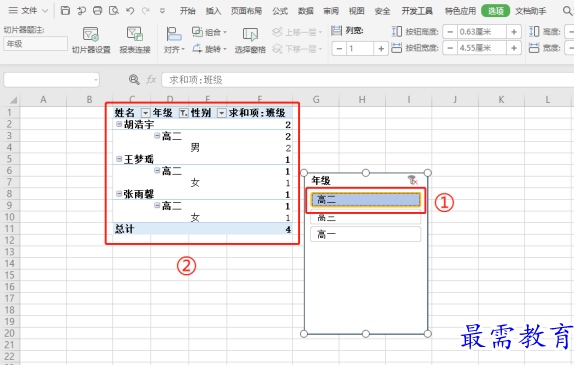Viewport: 582px width, 368px height.
Task: Click the search magnifier at ribbon right
Action: 568,11
